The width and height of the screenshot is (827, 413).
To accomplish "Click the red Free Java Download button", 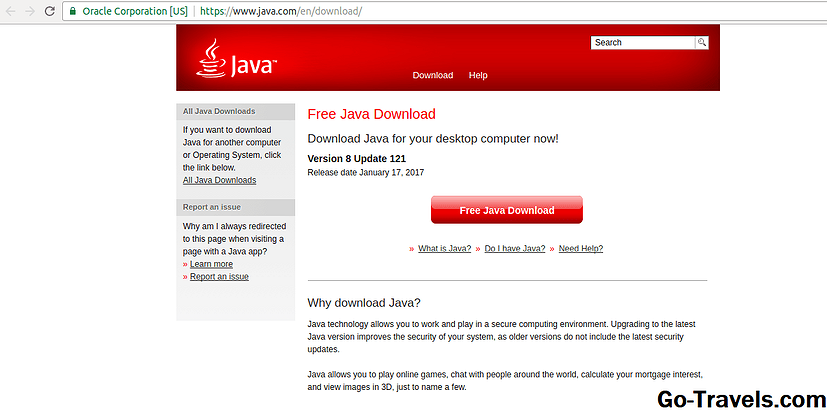I will pyautogui.click(x=507, y=210).
